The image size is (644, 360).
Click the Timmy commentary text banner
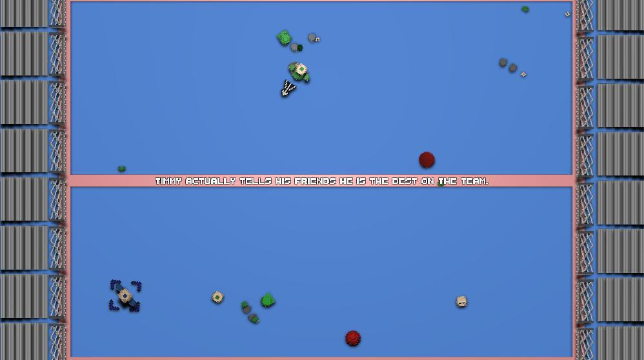click(321, 181)
